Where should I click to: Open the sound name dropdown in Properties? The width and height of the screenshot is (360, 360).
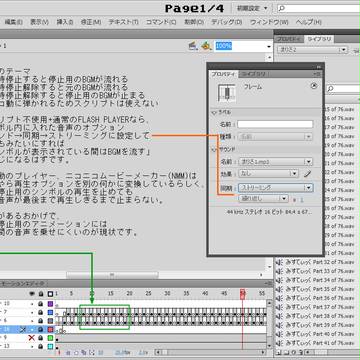[x=276, y=161]
